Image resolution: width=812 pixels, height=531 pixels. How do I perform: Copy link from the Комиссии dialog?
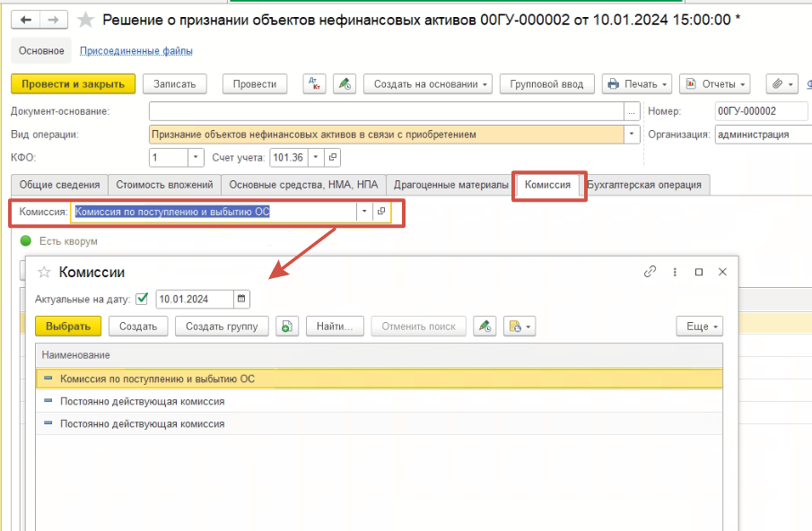650,272
